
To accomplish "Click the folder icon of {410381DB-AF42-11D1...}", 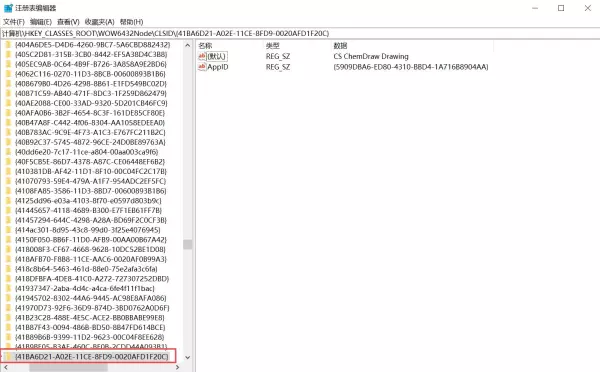I will pyautogui.click(x=8, y=171).
